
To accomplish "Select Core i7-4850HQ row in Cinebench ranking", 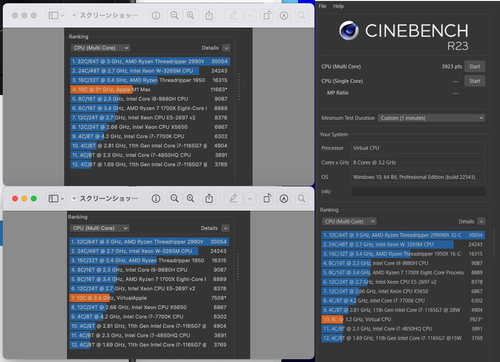I will tap(403, 329).
